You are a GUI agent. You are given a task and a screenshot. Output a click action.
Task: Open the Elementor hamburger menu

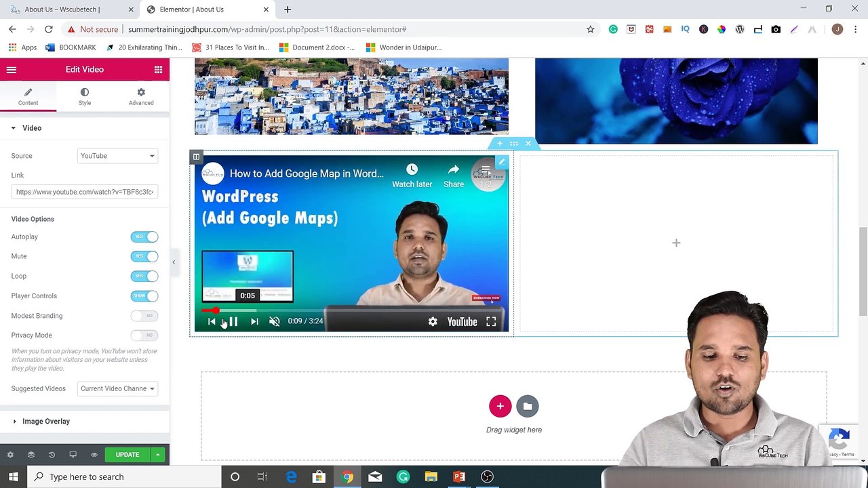(11, 70)
